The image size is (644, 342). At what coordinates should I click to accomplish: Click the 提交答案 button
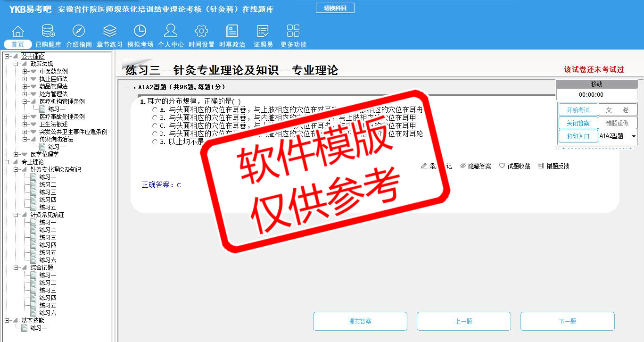point(360,321)
